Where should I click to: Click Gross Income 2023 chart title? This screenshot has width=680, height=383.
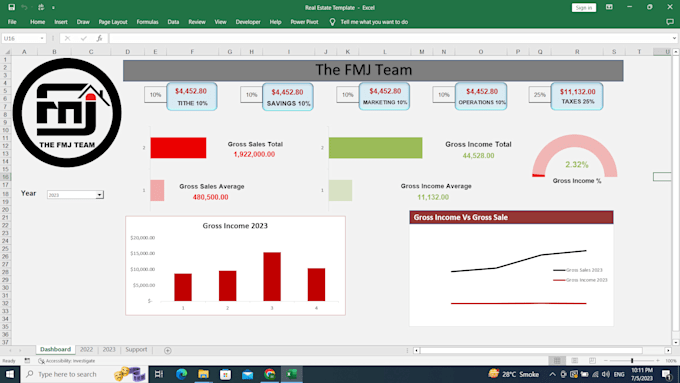click(235, 226)
